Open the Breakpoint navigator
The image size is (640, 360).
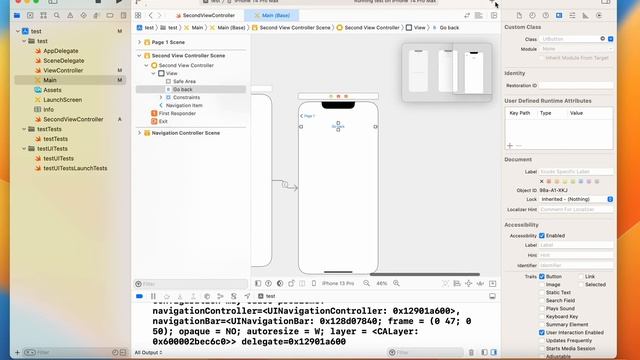110,16
